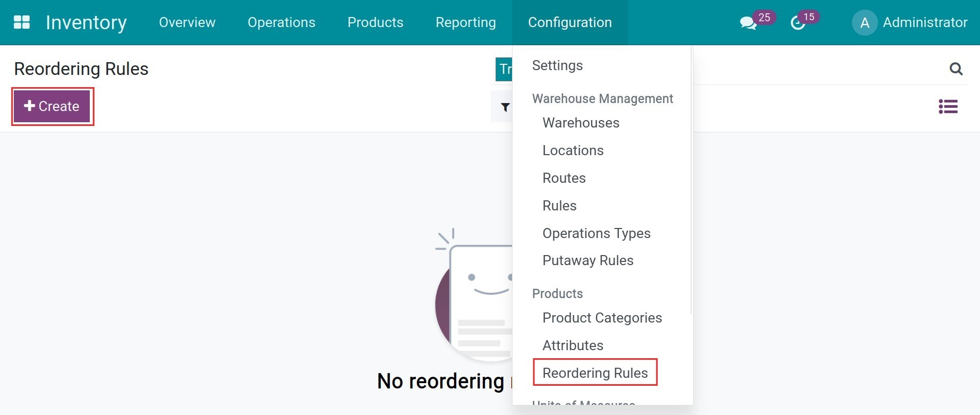Open the Overview menu

click(187, 22)
